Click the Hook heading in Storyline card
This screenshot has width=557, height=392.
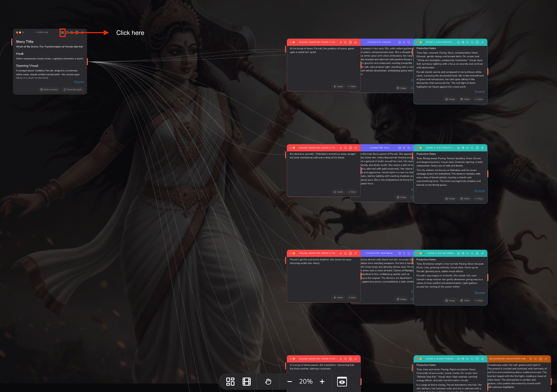20,54
